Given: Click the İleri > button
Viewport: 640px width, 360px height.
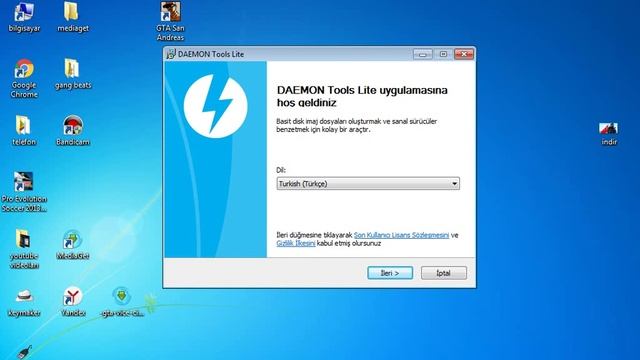Looking at the screenshot, I should pyautogui.click(x=390, y=273).
